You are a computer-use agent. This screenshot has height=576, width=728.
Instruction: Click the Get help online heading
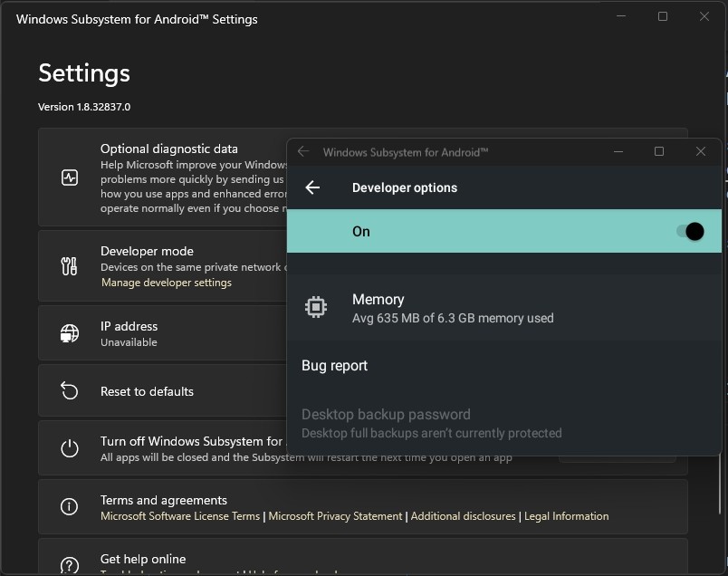coord(143,559)
